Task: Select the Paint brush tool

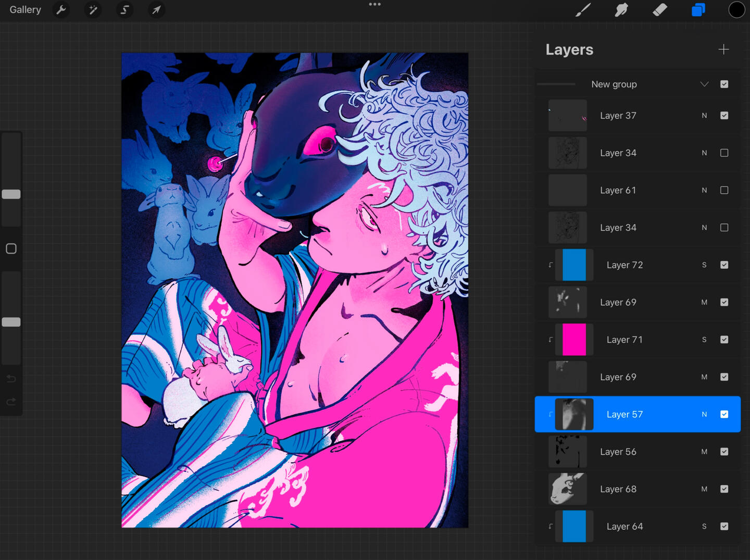Action: click(x=583, y=10)
